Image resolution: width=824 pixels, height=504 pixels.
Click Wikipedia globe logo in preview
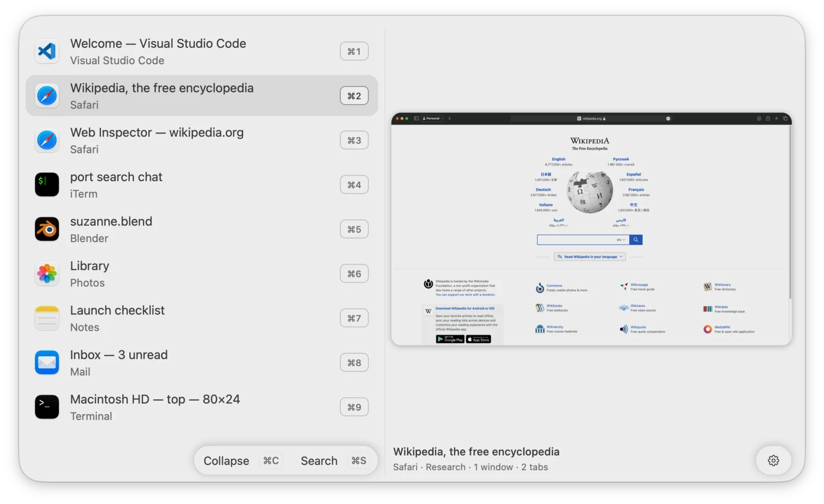point(590,192)
